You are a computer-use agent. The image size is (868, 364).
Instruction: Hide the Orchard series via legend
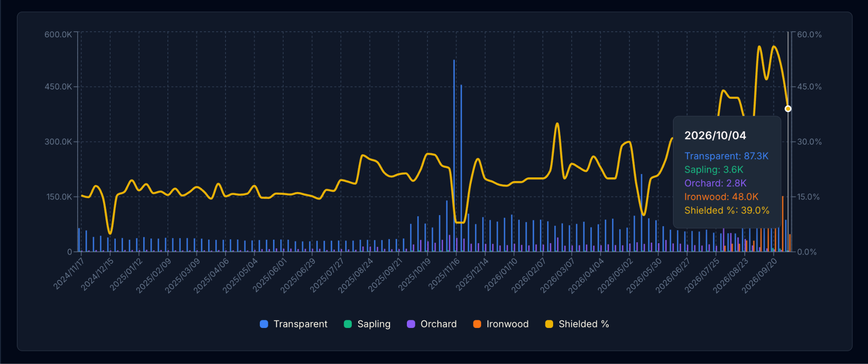(432, 324)
